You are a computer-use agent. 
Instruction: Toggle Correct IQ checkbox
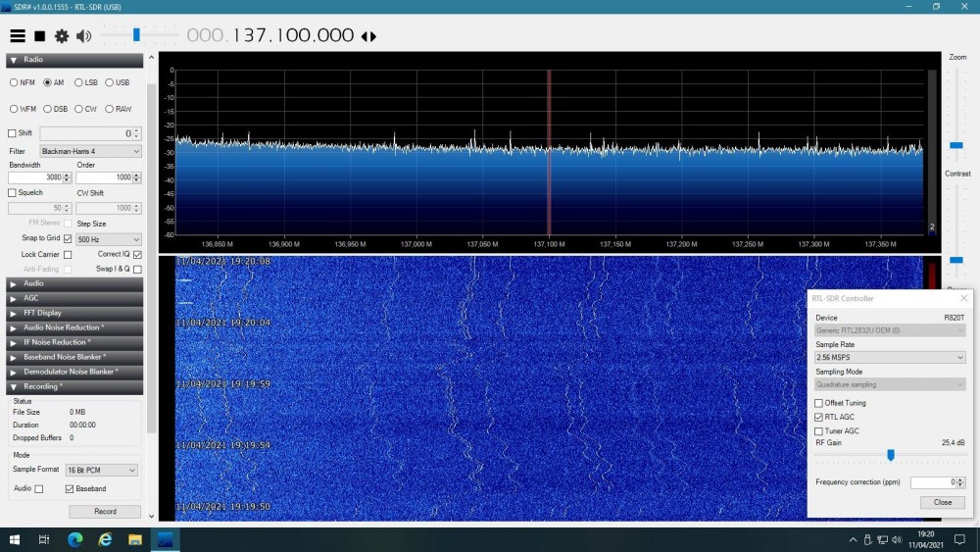137,255
